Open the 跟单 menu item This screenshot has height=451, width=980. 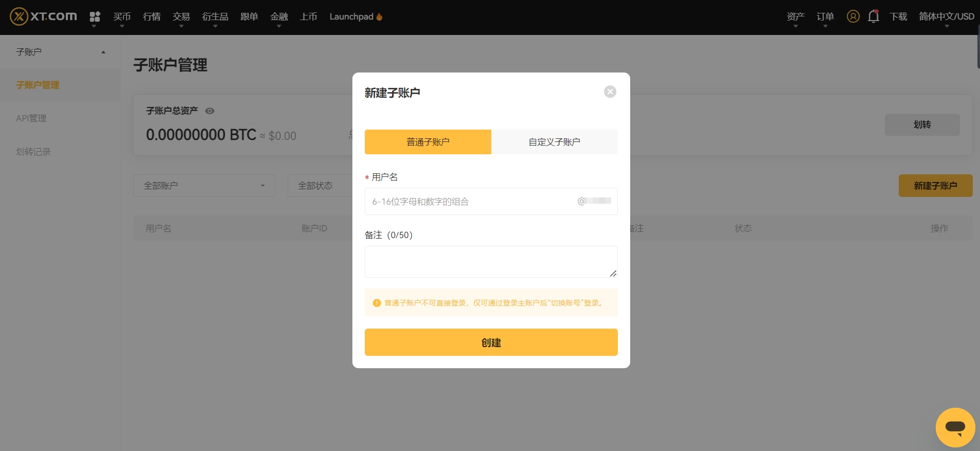249,16
